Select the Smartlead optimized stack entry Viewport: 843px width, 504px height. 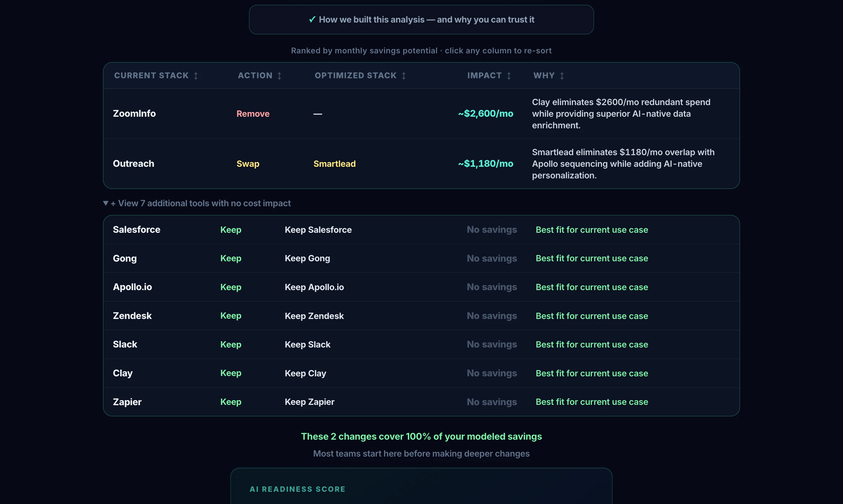(335, 164)
